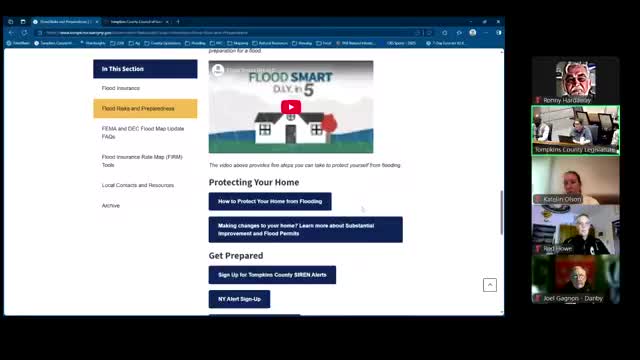Open Flood Insurance in the section menu
The height and width of the screenshot is (360, 640).
(x=121, y=88)
